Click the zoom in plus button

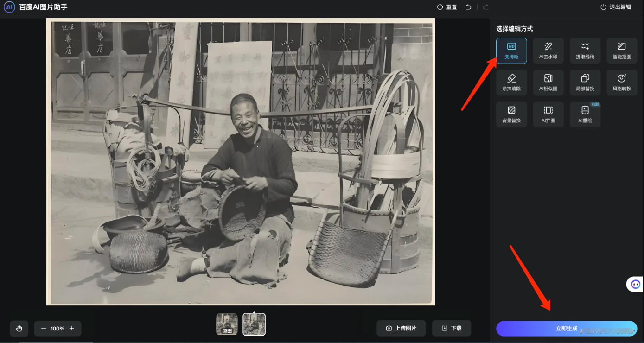72,328
